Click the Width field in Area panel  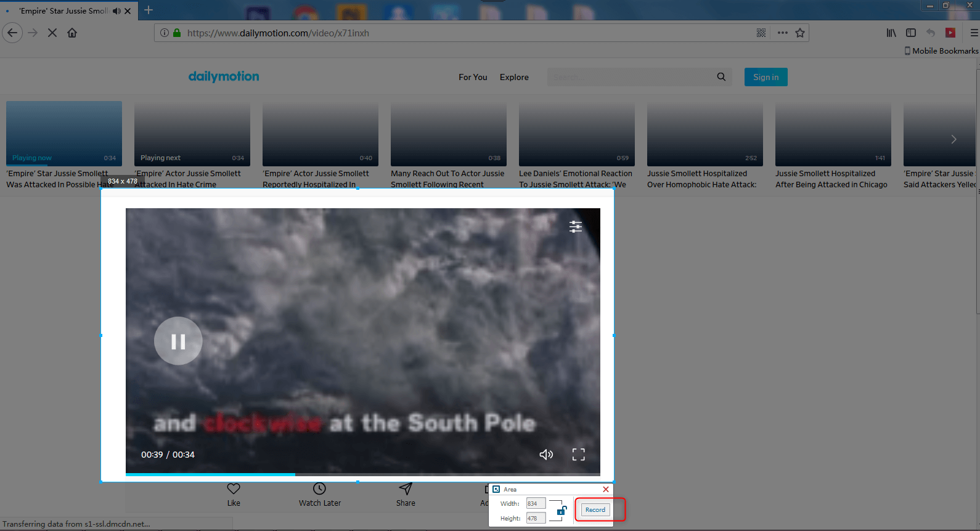(535, 503)
